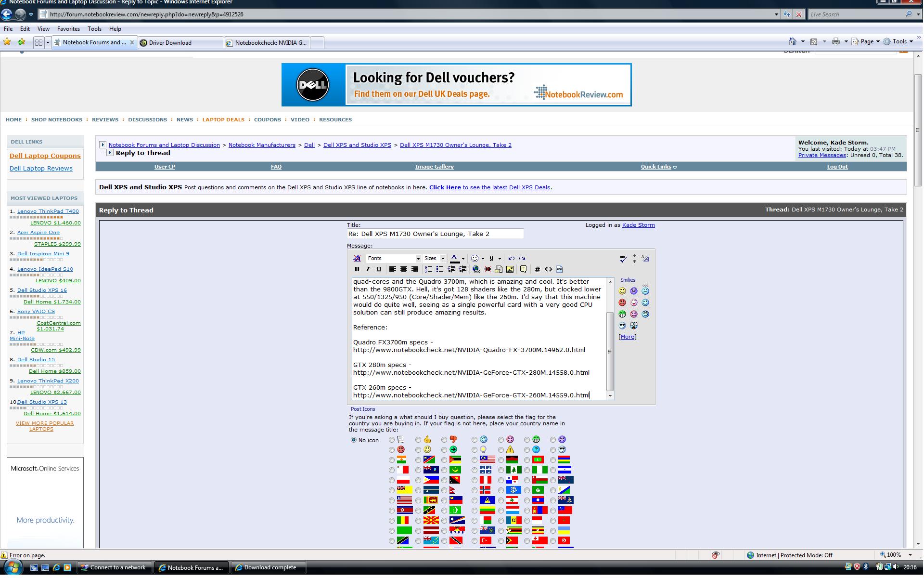
Task: Insert email link icon
Action: [499, 269]
